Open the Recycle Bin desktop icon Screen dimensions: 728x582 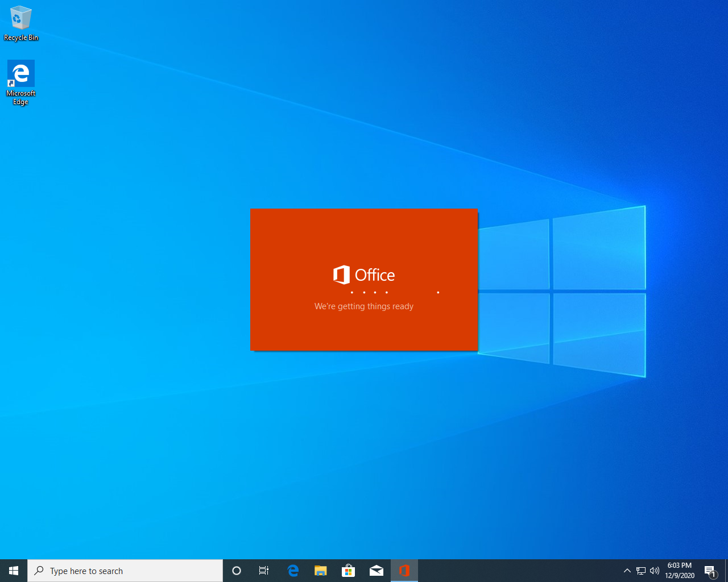[x=21, y=23]
